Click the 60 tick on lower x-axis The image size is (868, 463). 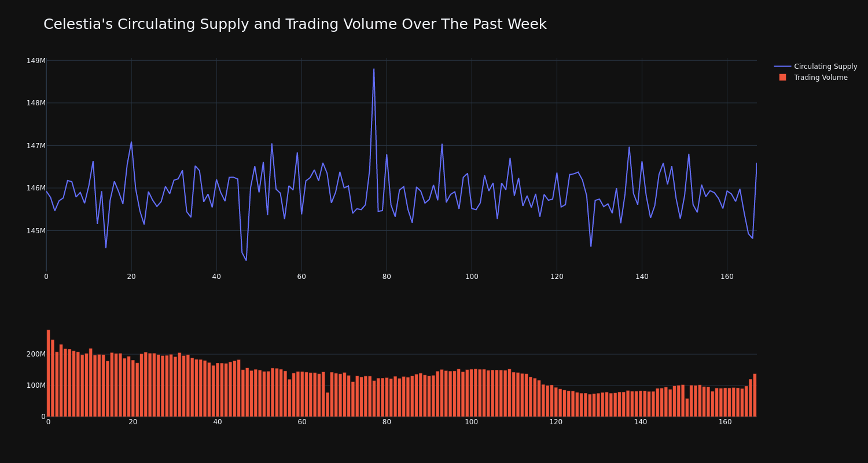pos(302,422)
